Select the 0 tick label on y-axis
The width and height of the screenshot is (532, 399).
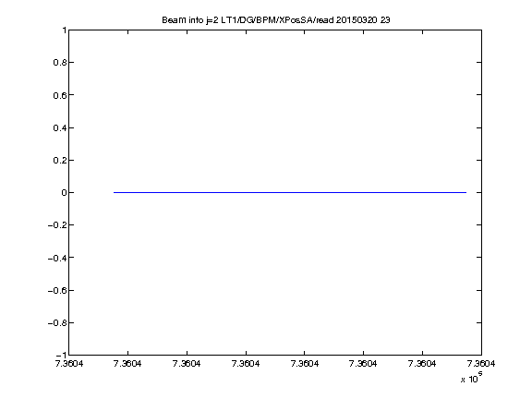(x=64, y=193)
